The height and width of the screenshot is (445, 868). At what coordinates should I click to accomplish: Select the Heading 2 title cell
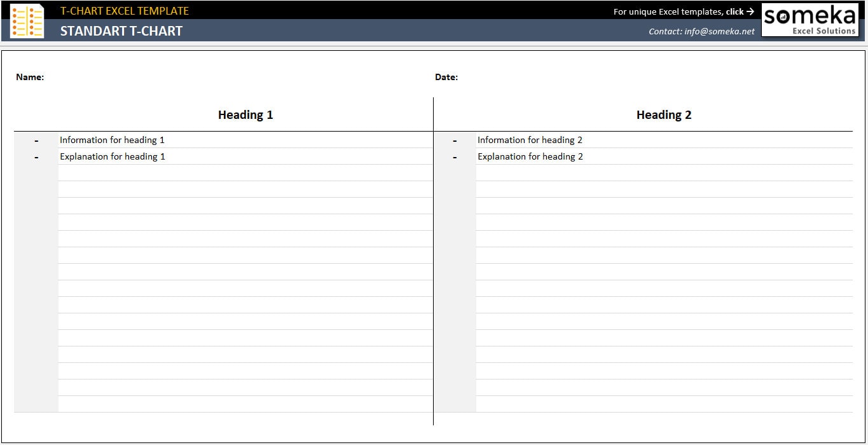click(664, 114)
